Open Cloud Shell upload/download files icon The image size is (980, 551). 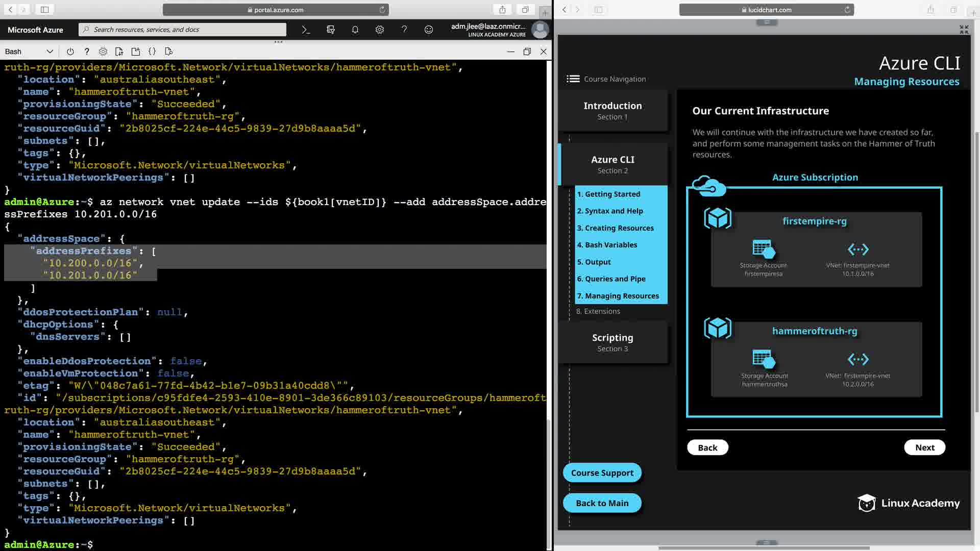119,52
